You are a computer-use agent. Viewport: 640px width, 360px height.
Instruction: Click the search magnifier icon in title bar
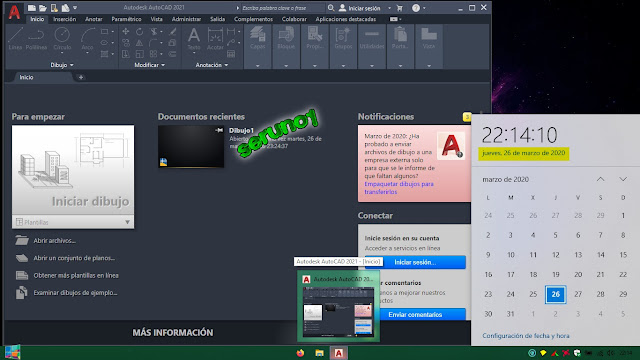(331, 8)
